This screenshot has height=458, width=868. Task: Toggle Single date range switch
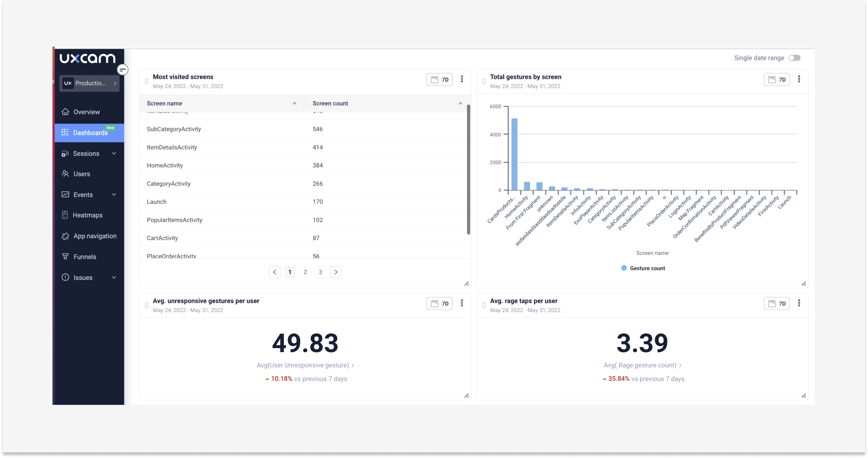(794, 58)
